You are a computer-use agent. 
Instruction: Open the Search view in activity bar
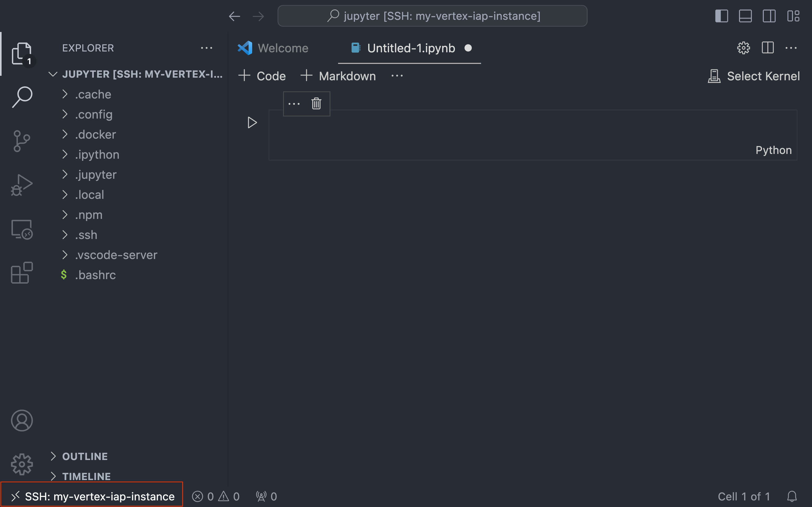22,97
